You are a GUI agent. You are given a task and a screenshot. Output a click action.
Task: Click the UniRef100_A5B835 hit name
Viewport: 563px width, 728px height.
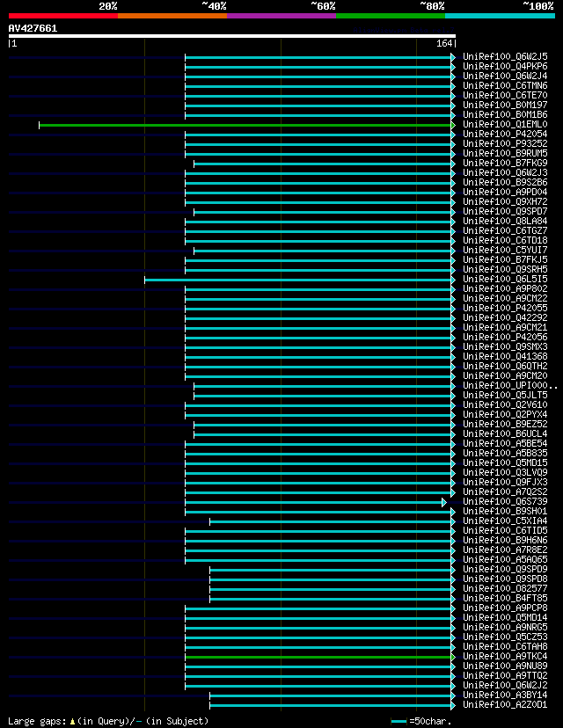tap(505, 454)
